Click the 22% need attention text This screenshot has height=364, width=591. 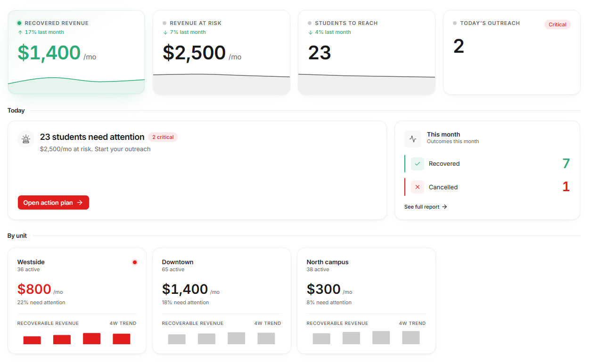[41, 303]
